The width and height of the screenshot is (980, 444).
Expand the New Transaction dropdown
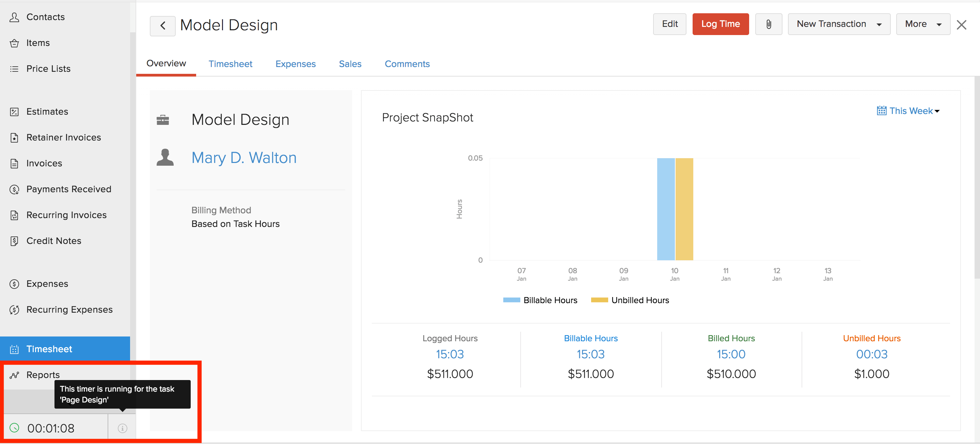click(x=838, y=24)
